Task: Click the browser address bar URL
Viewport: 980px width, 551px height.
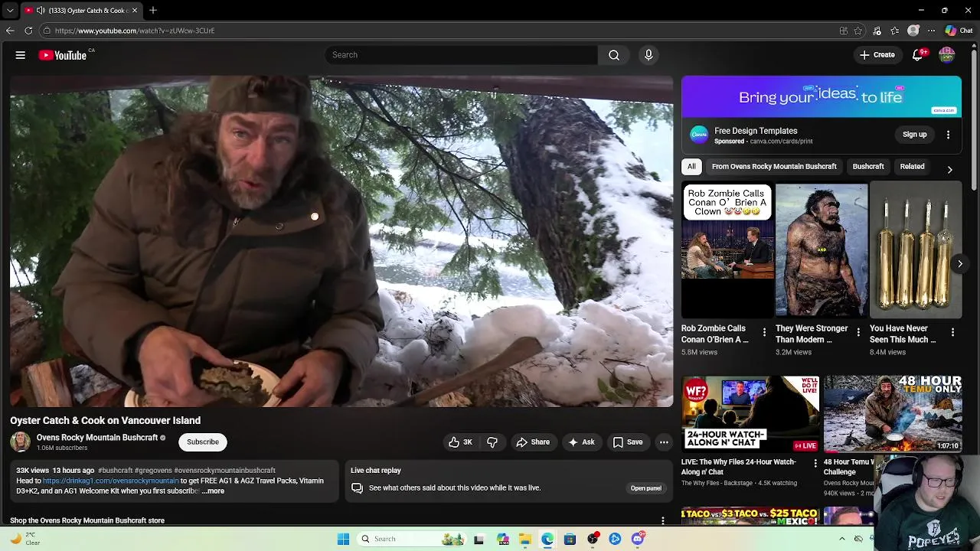Action: click(x=135, y=31)
